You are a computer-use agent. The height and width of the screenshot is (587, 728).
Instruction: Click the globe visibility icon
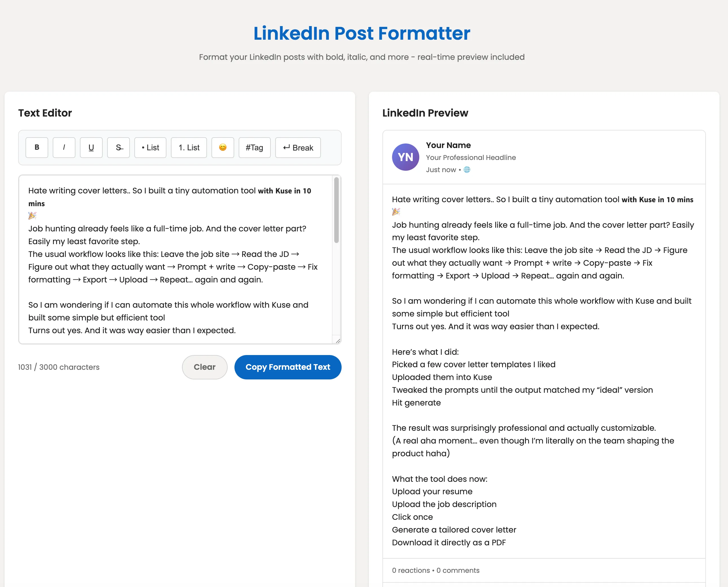[467, 169]
